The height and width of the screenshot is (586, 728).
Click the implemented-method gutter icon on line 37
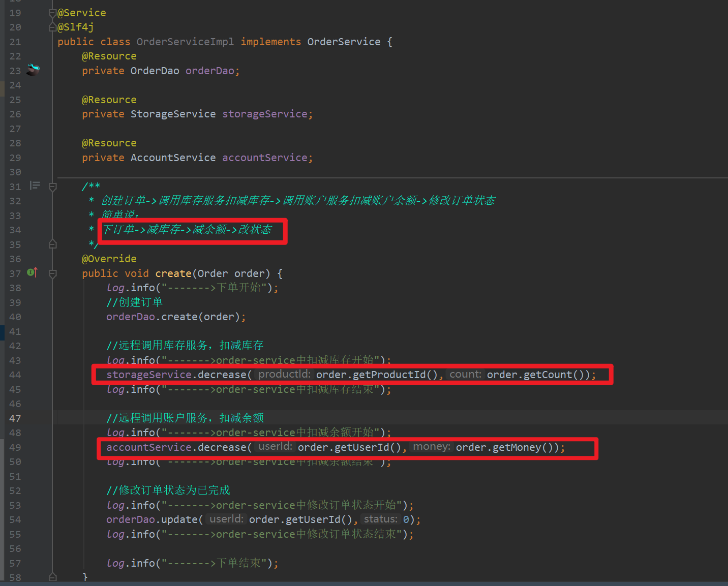click(x=32, y=273)
